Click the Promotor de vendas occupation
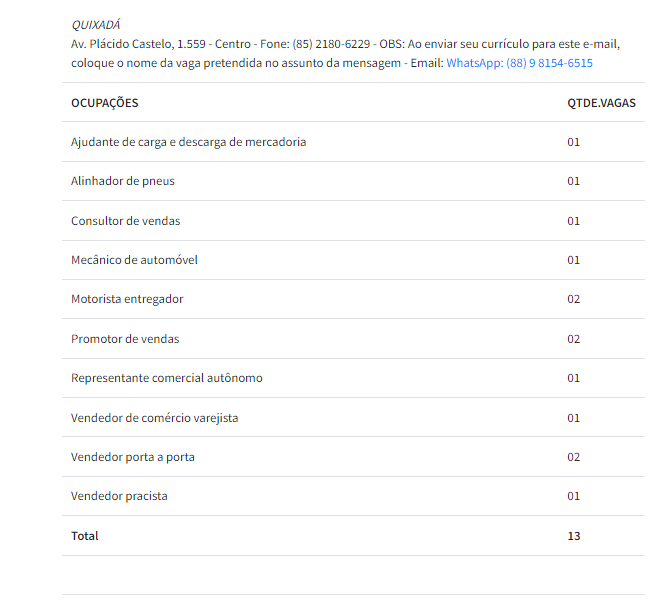The height and width of the screenshot is (603, 669). point(125,339)
